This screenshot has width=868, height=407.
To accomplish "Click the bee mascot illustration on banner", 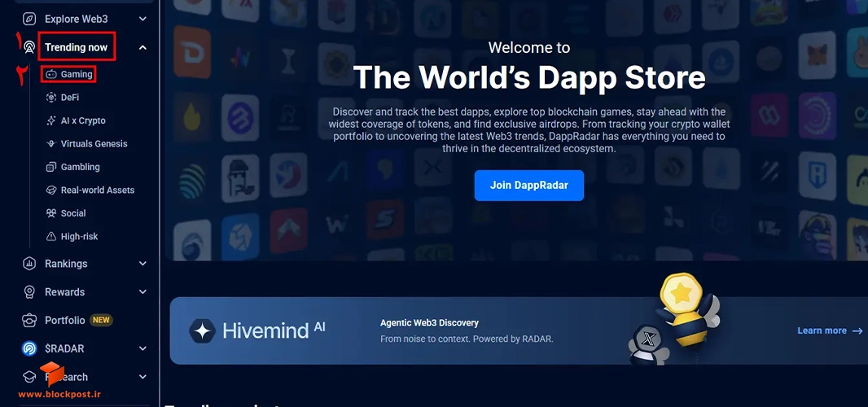I will click(686, 310).
